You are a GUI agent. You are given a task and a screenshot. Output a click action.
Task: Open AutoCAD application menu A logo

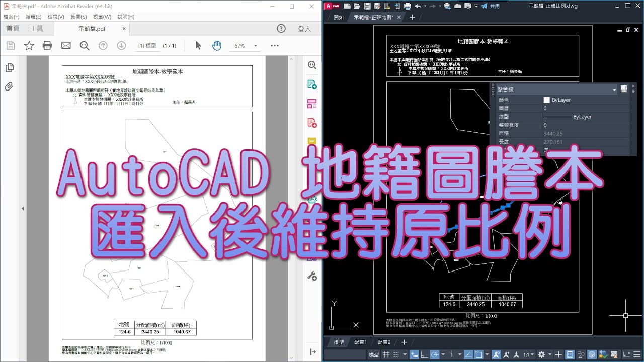click(x=332, y=6)
